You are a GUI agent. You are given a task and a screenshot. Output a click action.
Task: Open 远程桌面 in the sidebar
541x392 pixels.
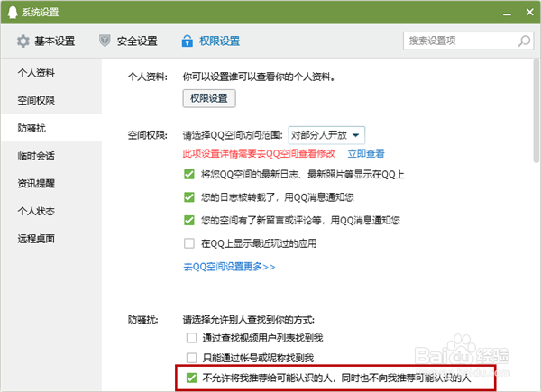51,239
